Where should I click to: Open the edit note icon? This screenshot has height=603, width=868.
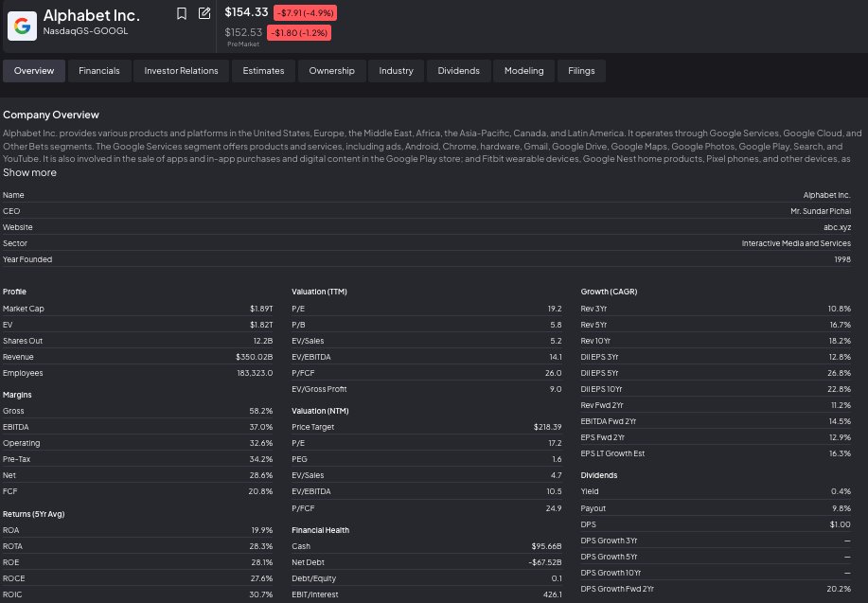point(204,13)
